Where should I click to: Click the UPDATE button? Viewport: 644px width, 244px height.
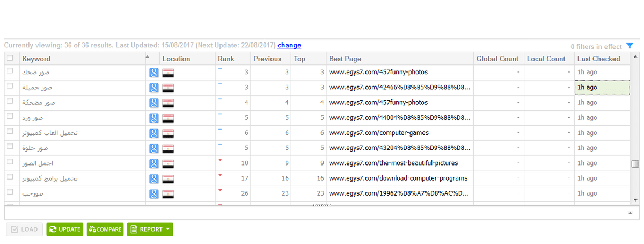click(x=65, y=229)
